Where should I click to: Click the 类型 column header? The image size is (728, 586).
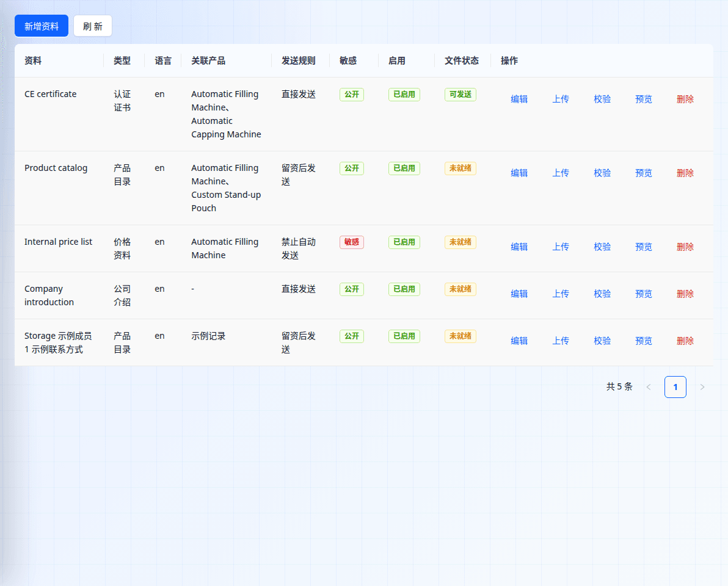122,61
